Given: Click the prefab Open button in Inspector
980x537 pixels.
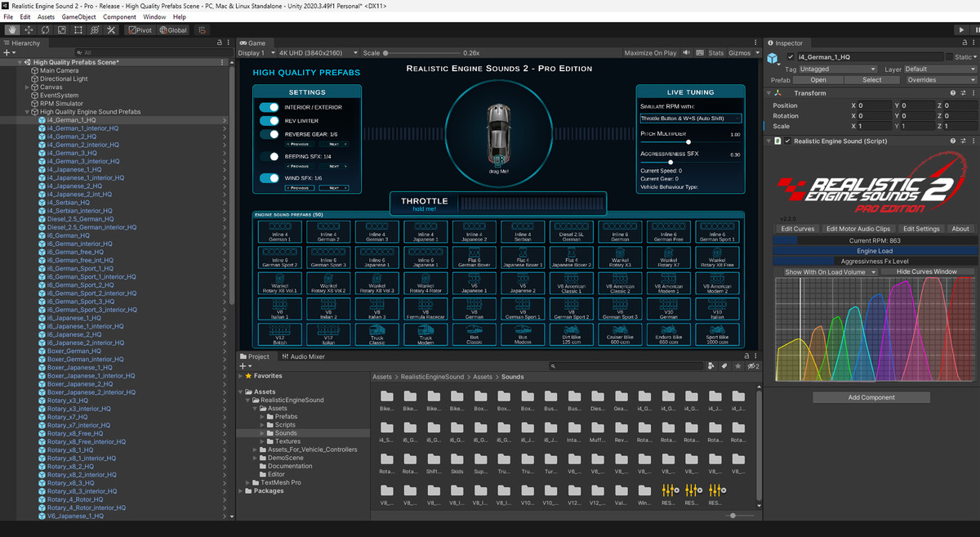Looking at the screenshot, I should tap(817, 80).
